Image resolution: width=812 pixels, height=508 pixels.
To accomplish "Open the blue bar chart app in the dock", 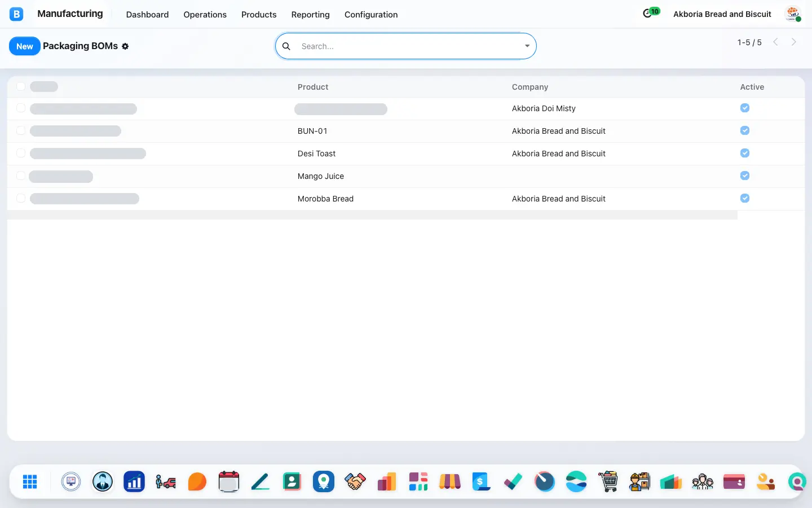I will pyautogui.click(x=134, y=481).
